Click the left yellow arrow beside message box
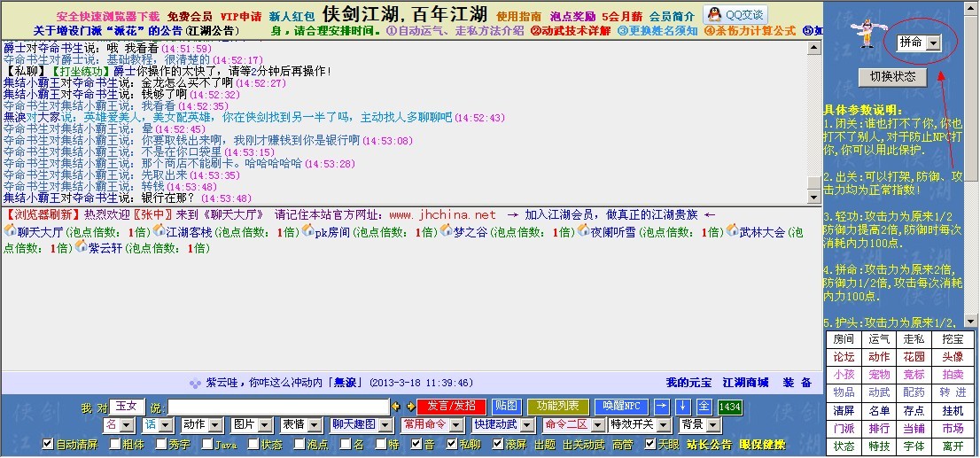This screenshot has height=458, width=980. (396, 407)
